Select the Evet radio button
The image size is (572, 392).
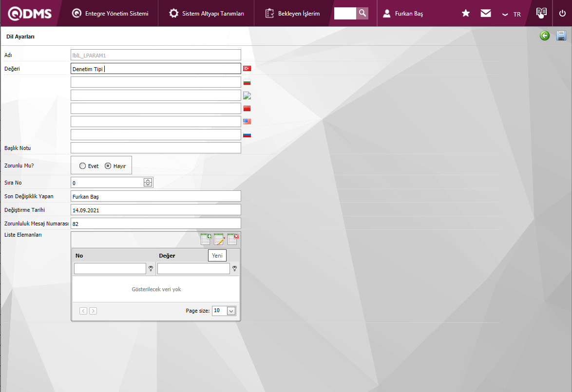(x=83, y=166)
